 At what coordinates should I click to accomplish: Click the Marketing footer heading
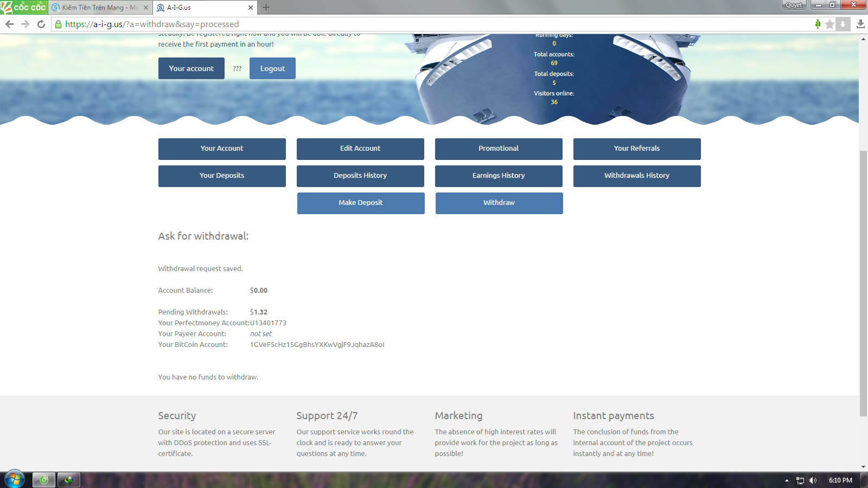458,415
